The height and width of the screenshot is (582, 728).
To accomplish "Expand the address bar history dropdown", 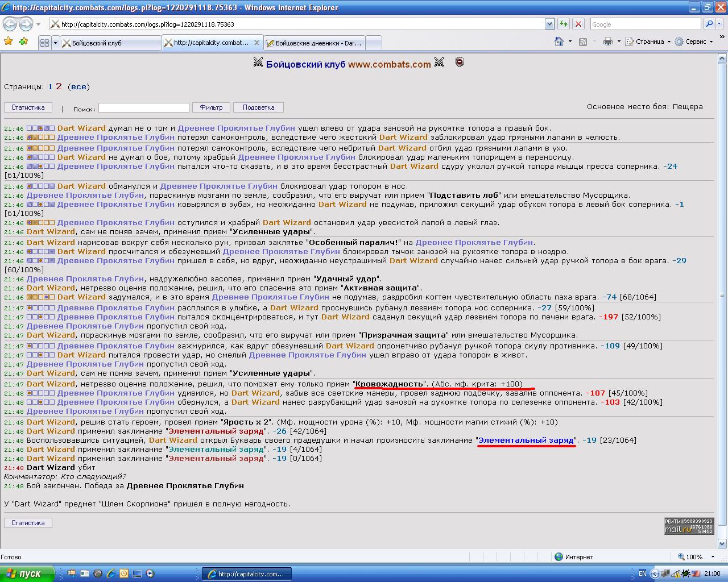I will click(549, 24).
